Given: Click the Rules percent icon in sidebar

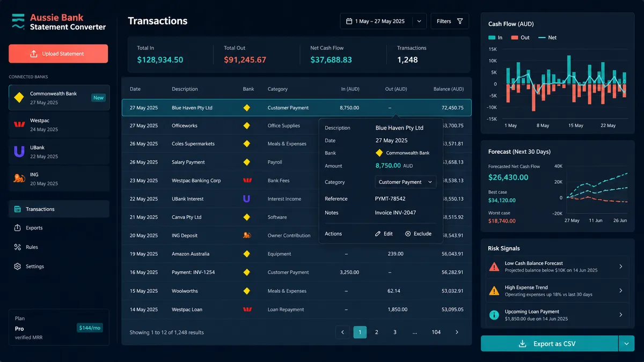Looking at the screenshot, I should [17, 247].
